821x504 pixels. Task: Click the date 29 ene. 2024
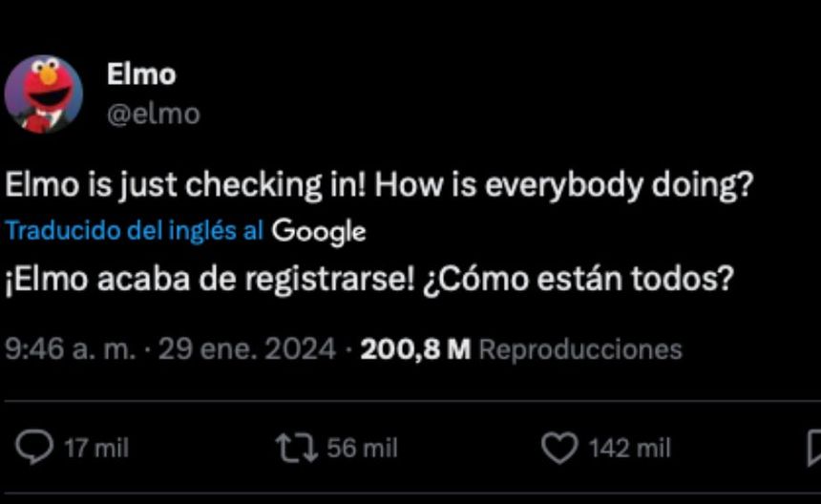(246, 349)
